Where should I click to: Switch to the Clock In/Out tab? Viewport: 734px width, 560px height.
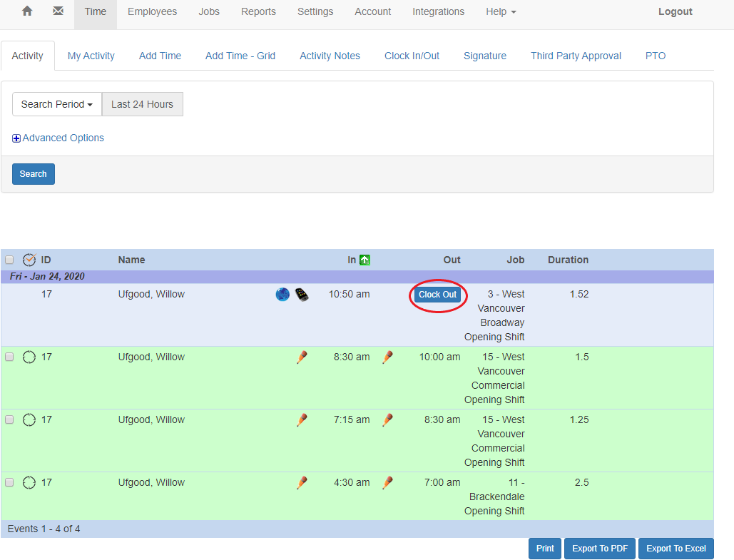coord(412,56)
